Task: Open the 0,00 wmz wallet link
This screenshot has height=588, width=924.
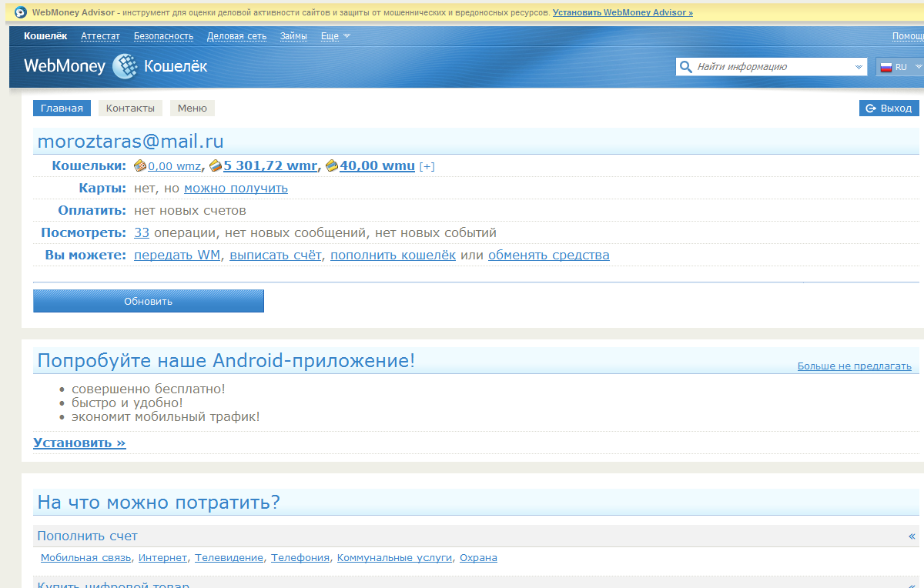Action: point(175,166)
